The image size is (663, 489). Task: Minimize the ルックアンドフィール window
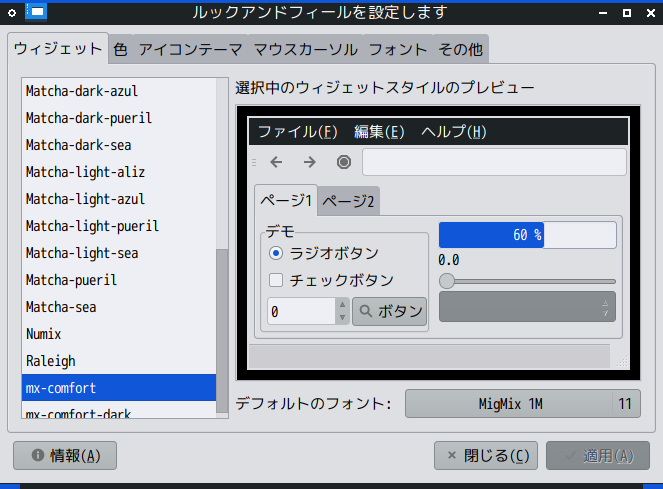[x=603, y=13]
